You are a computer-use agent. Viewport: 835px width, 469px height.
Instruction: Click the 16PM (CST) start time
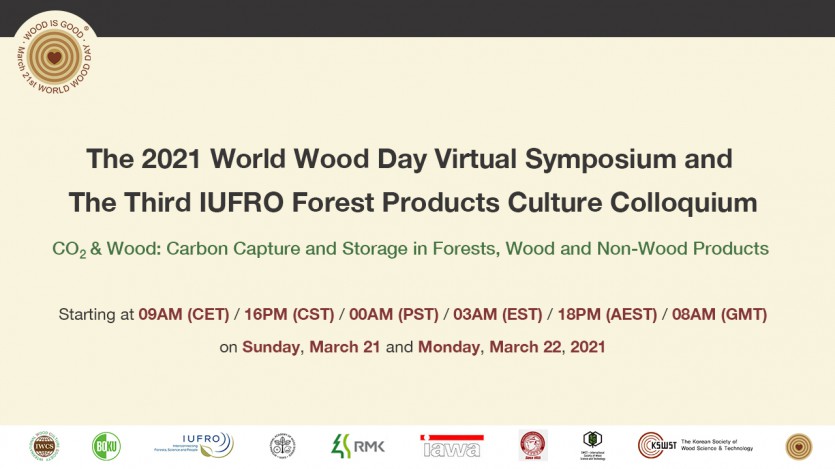click(289, 315)
